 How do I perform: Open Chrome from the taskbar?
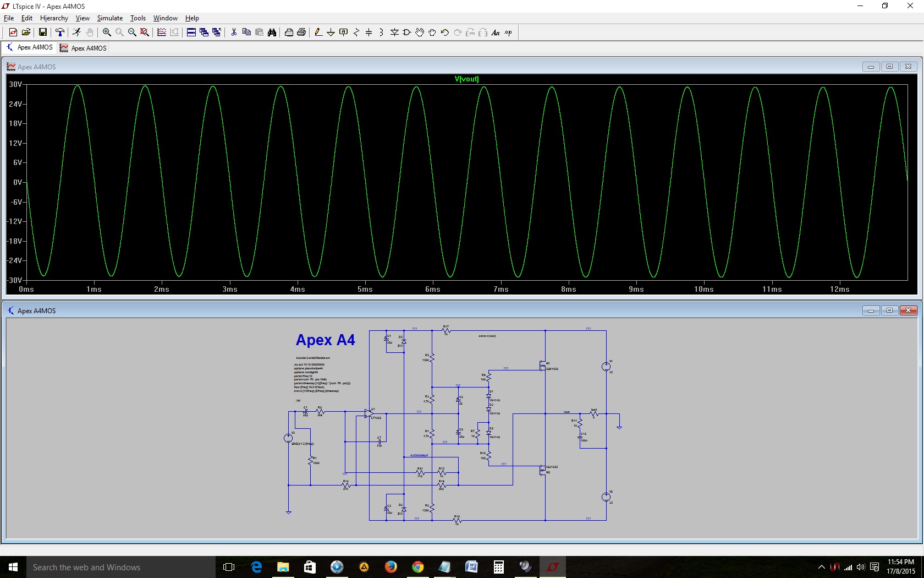pos(417,567)
